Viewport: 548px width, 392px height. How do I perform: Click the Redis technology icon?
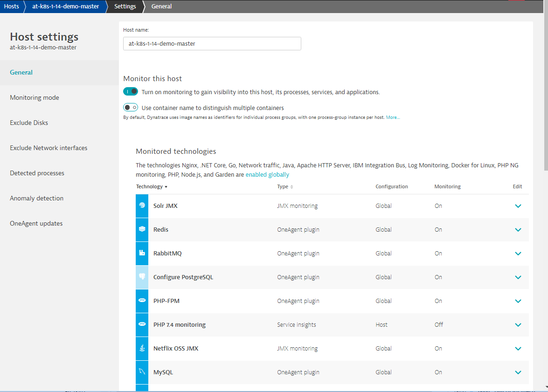[x=142, y=230]
